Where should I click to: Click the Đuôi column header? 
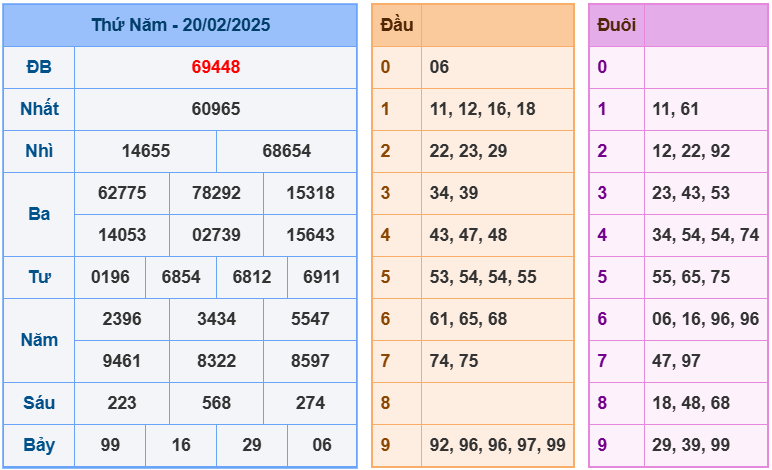pos(616,25)
